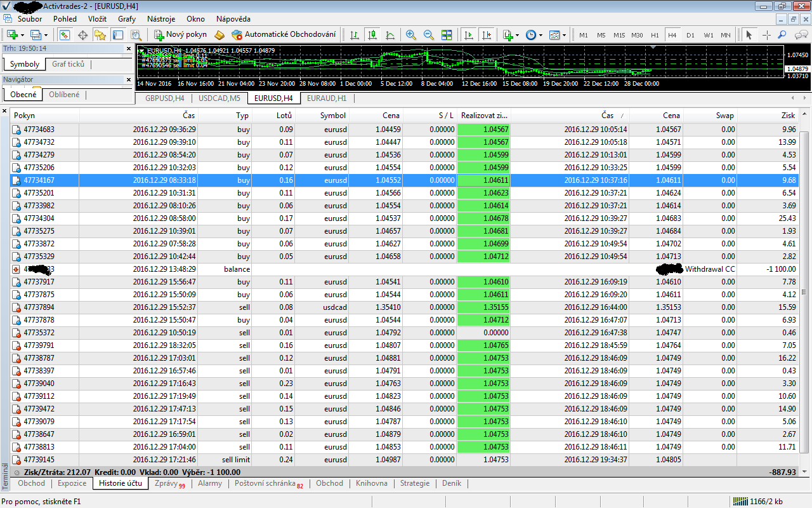Open the profiles dropdown arrow
The image size is (812, 508).
pos(44,35)
